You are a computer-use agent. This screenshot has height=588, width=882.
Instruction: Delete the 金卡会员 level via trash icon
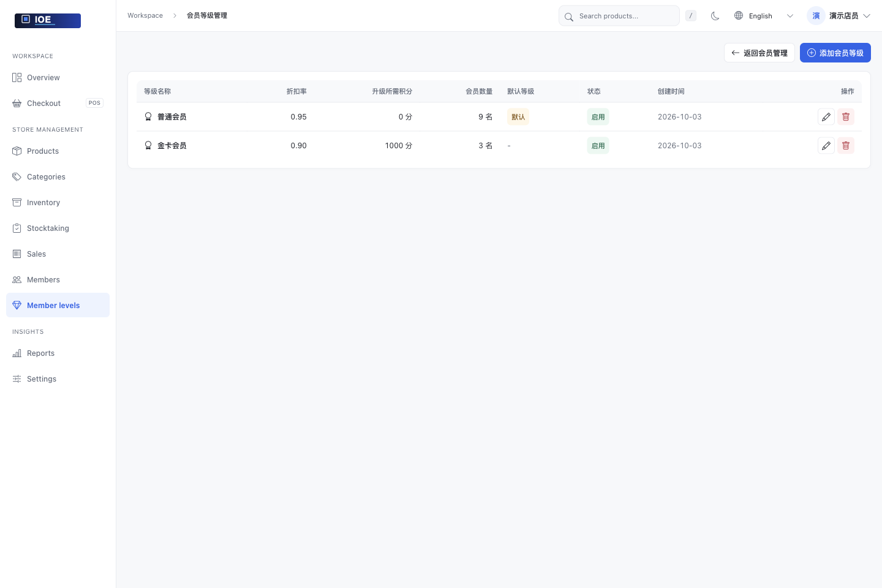click(x=846, y=146)
